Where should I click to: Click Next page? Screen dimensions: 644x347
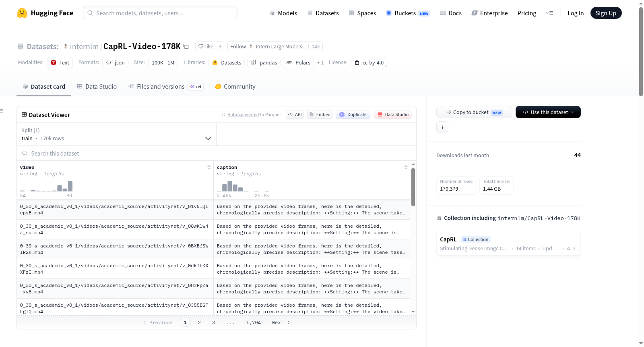click(x=281, y=322)
